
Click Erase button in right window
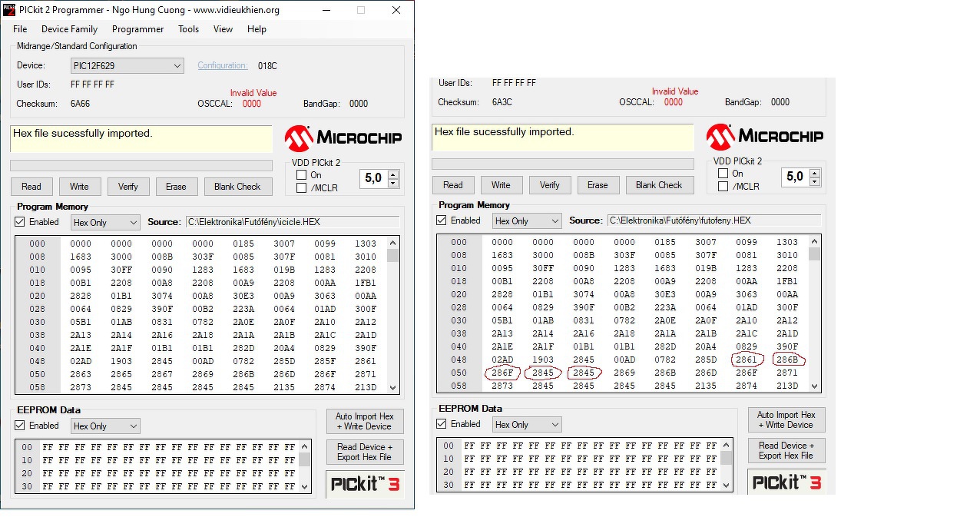click(x=598, y=185)
